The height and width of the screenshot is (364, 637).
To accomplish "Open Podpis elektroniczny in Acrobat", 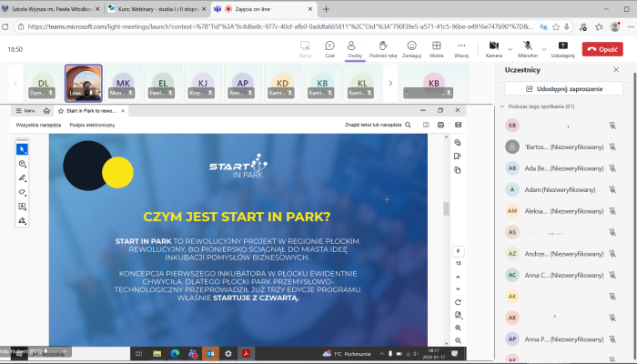I will pos(92,126).
